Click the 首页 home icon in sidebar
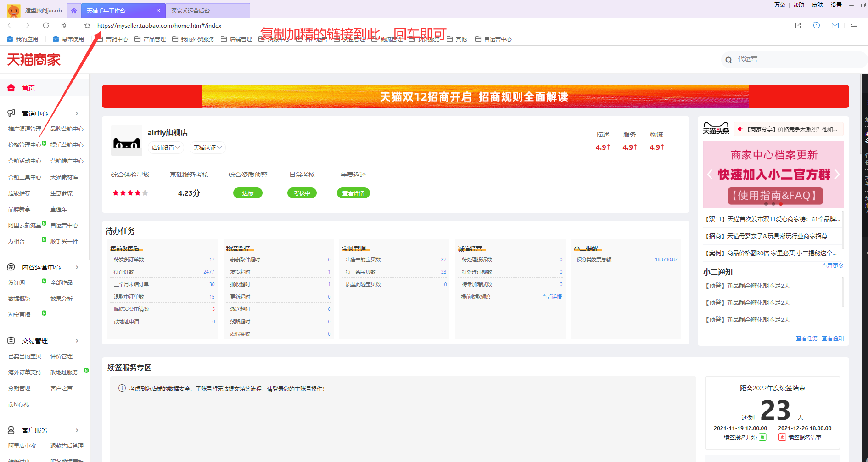Image resolution: width=868 pixels, height=462 pixels. (x=11, y=88)
